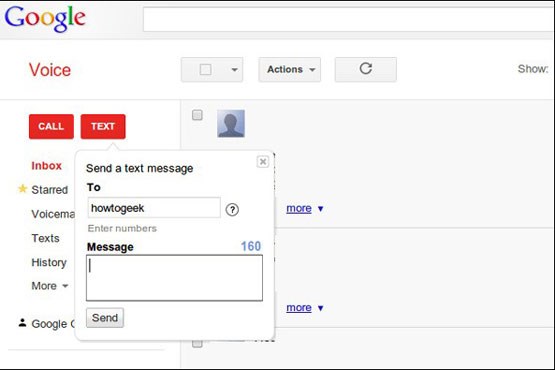Focus the Message text area
555x370 pixels.
[174, 278]
